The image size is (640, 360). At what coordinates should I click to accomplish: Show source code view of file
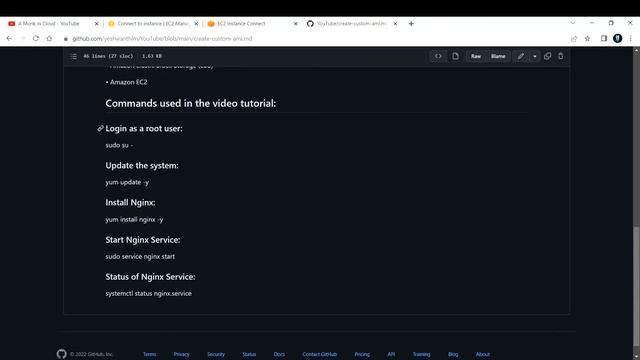(x=438, y=56)
